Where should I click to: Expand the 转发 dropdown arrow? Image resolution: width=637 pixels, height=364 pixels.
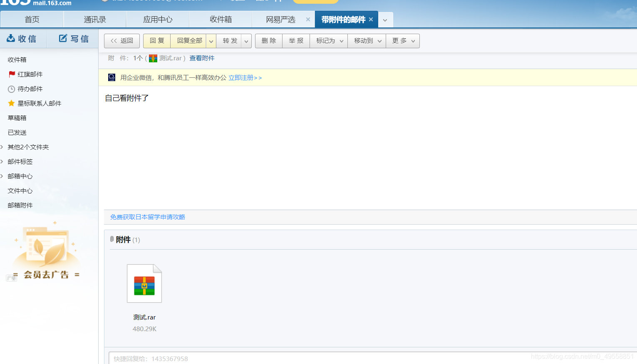[246, 41]
